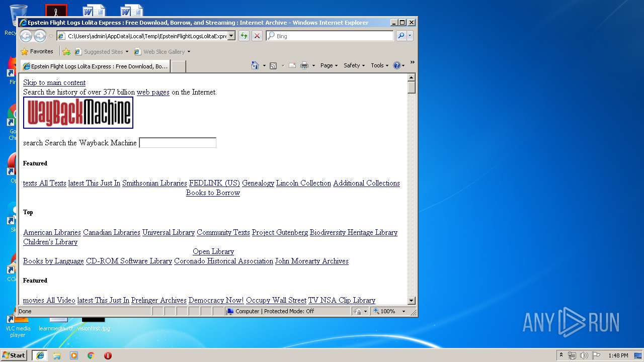
Task: Open recent pages dropdown arrow
Action: pos(51,36)
